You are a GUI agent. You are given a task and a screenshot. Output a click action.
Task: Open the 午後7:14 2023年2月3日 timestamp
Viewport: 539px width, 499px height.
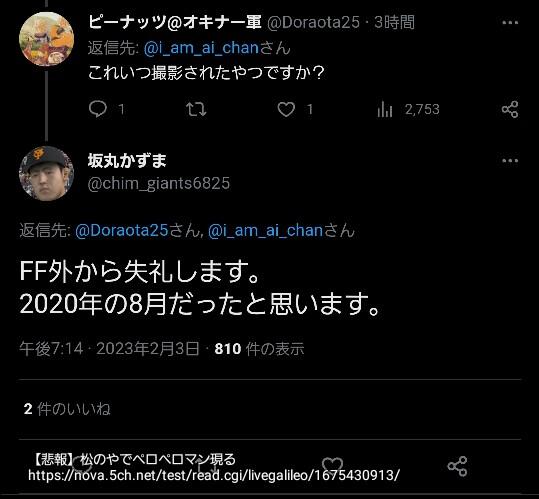(109, 349)
